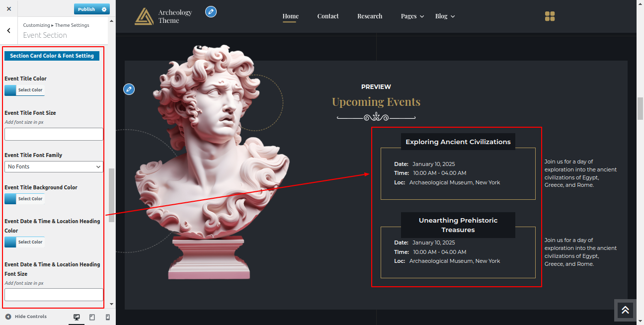This screenshot has width=644, height=325.
Task: Switch to mobile preview mode
Action: pyautogui.click(x=107, y=317)
